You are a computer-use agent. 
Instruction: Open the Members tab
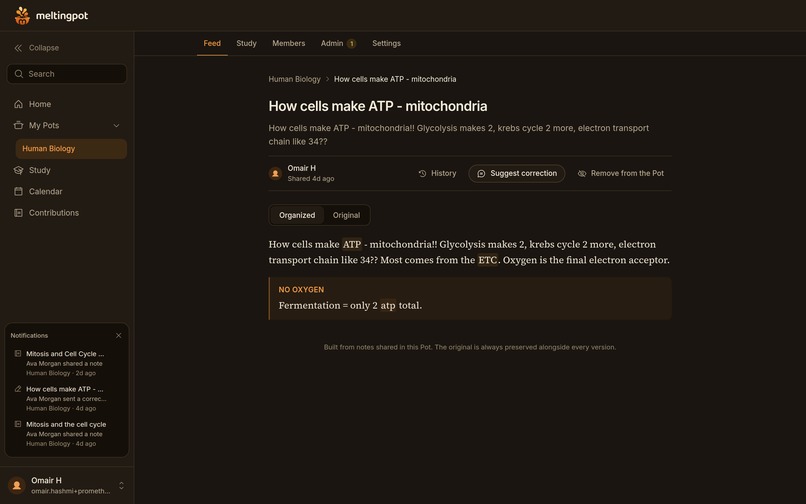(288, 43)
